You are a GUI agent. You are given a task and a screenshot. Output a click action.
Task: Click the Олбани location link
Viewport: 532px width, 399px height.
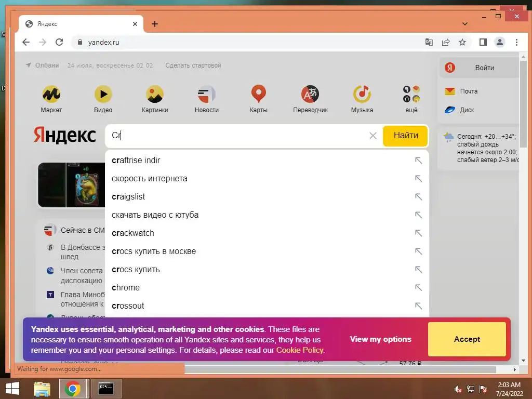43,65
